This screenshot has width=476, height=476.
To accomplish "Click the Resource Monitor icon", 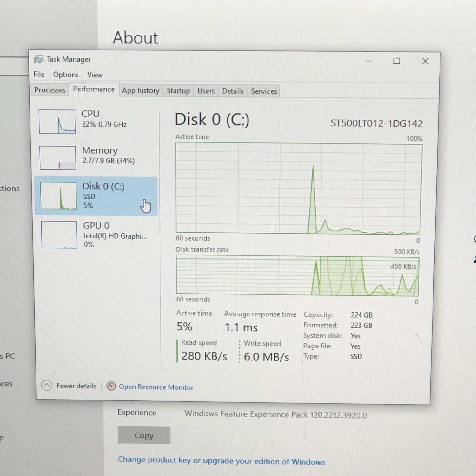I will (111, 386).
